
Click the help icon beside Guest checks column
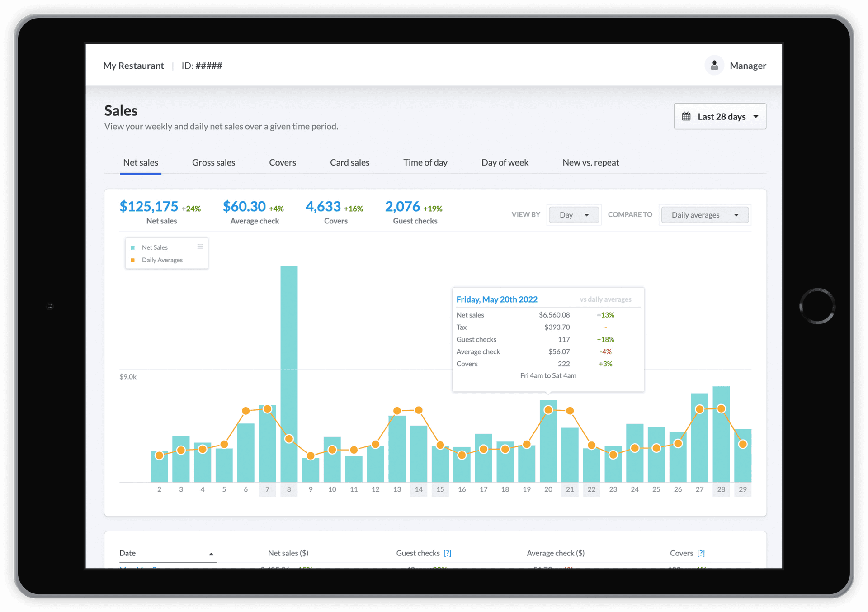(x=448, y=553)
